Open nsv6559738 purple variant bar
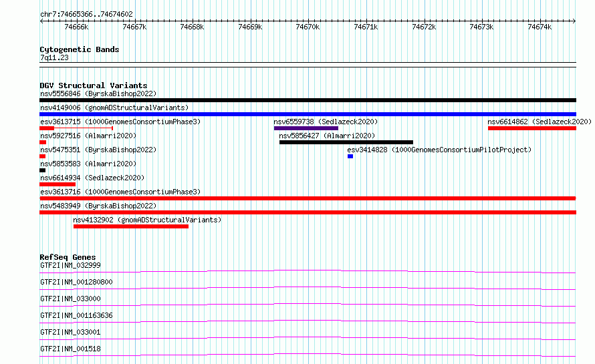 [x=306, y=128]
